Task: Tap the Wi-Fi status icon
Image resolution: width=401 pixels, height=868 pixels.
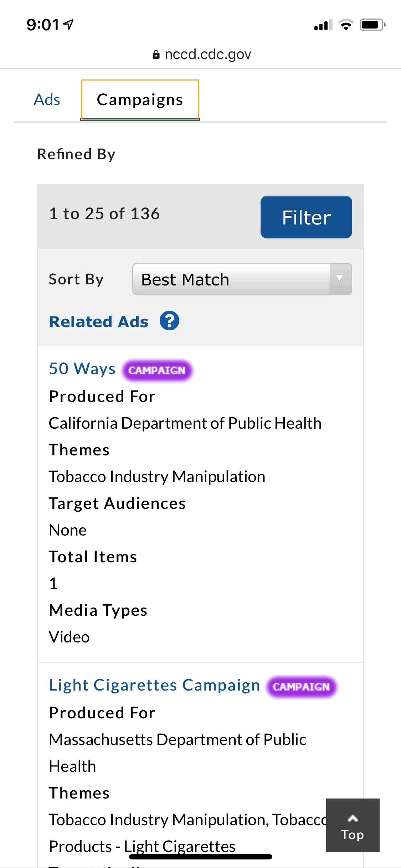Action: pyautogui.click(x=346, y=25)
